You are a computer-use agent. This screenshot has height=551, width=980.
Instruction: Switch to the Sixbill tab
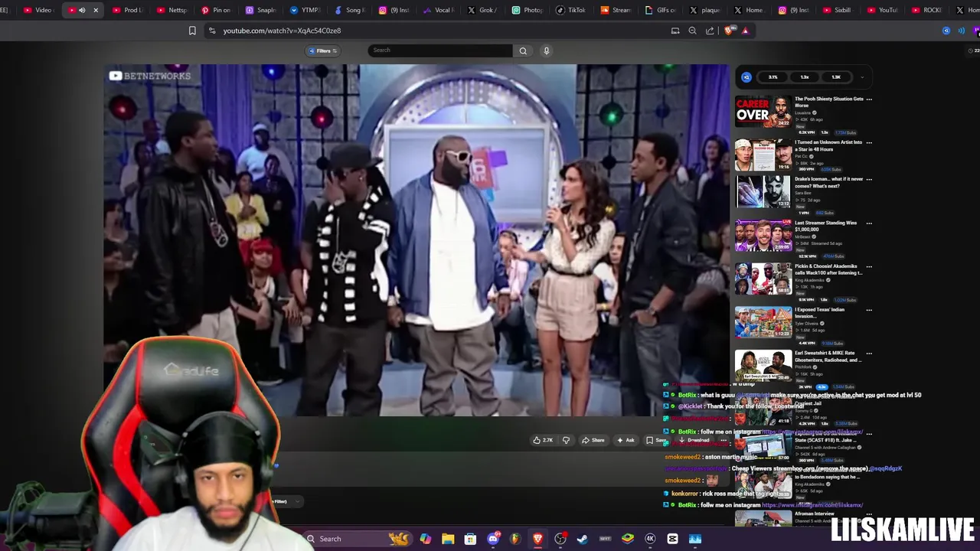[x=837, y=10]
